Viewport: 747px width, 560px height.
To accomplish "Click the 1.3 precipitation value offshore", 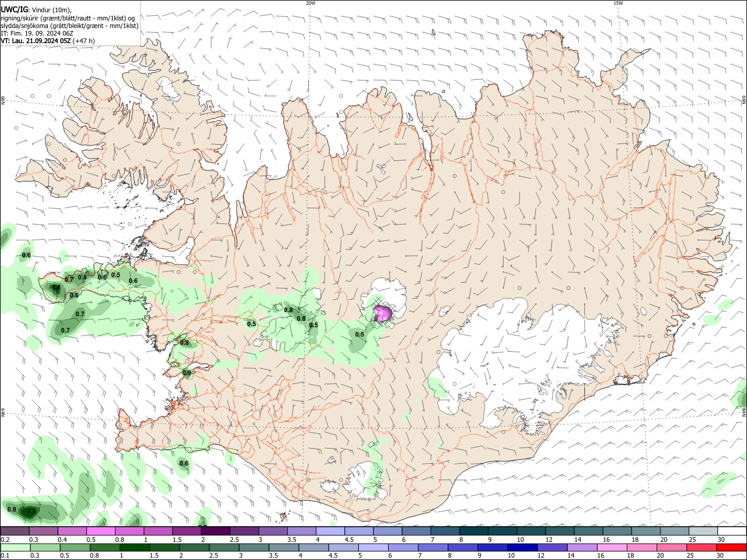I will point(32,512).
